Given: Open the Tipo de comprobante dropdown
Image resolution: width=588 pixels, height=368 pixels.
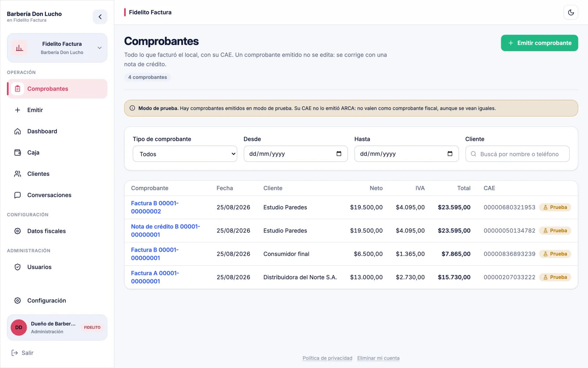Looking at the screenshot, I should point(185,154).
